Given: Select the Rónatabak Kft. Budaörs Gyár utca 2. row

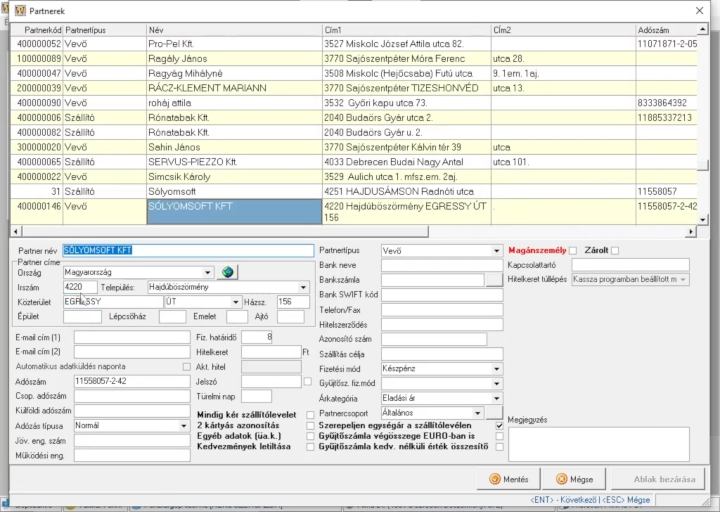Looking at the screenshot, I should [354, 118].
